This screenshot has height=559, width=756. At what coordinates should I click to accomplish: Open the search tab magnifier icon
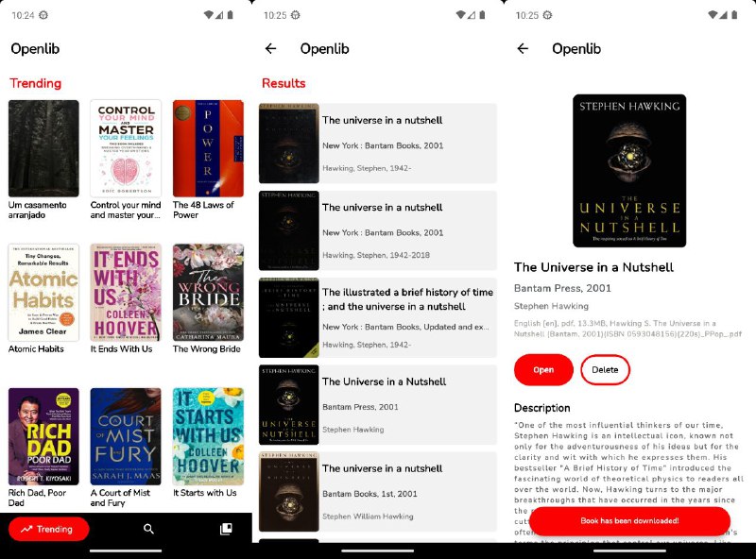click(148, 529)
